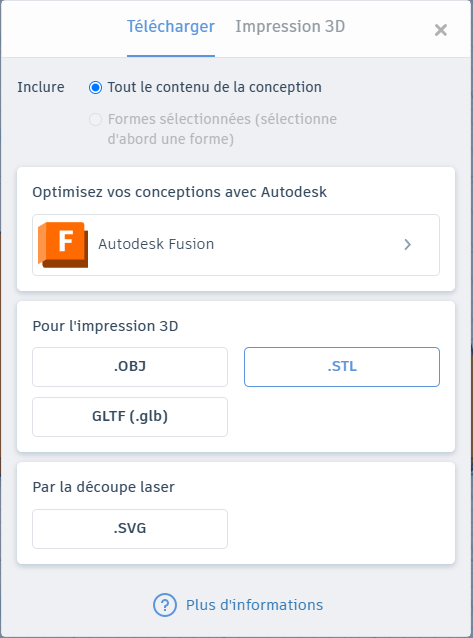Select the "Tout le contenu de la conception" radio button
Image resolution: width=473 pixels, height=638 pixels.
click(95, 87)
